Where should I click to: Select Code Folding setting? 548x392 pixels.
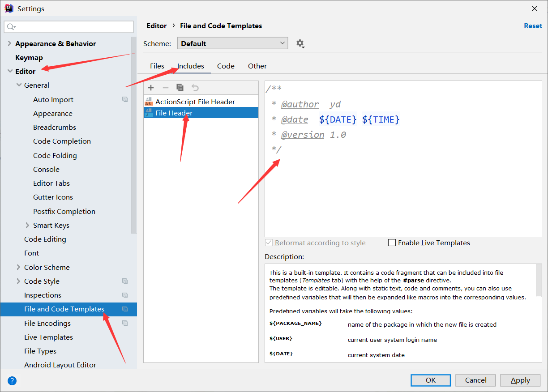[x=55, y=155]
